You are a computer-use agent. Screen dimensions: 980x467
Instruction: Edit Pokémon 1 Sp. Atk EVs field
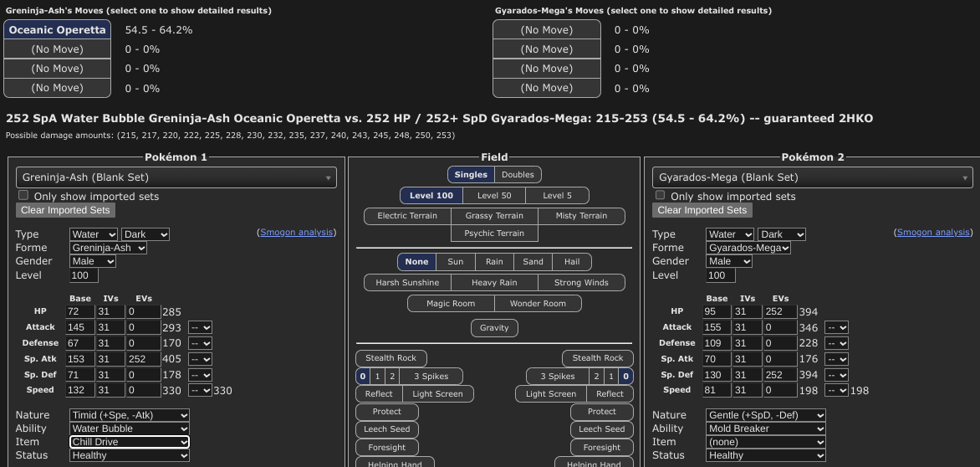[144, 359]
